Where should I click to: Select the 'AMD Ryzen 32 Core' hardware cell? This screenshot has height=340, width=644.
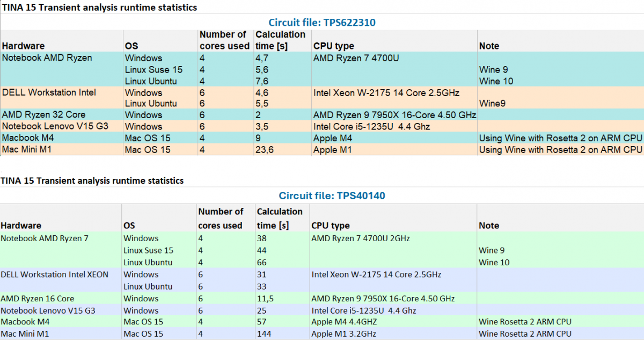coord(44,115)
